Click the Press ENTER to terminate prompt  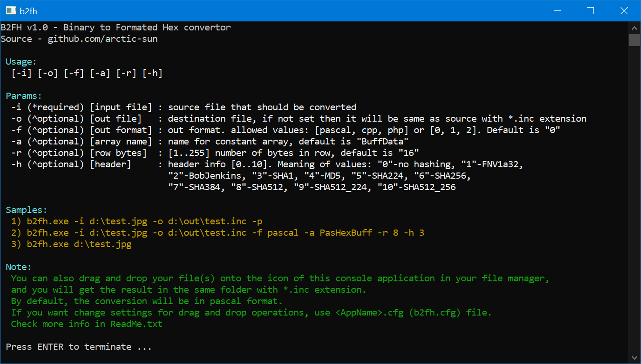pyautogui.click(x=76, y=346)
